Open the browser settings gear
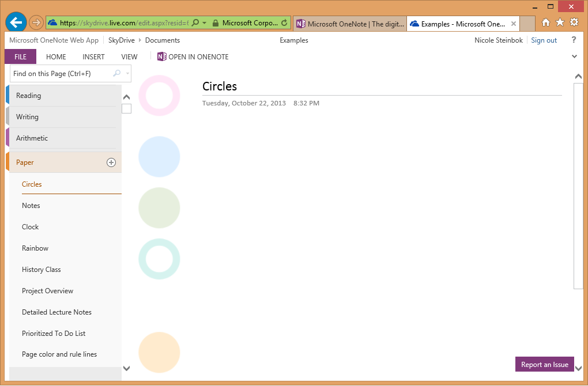The height and width of the screenshot is (386, 588). 574,22
